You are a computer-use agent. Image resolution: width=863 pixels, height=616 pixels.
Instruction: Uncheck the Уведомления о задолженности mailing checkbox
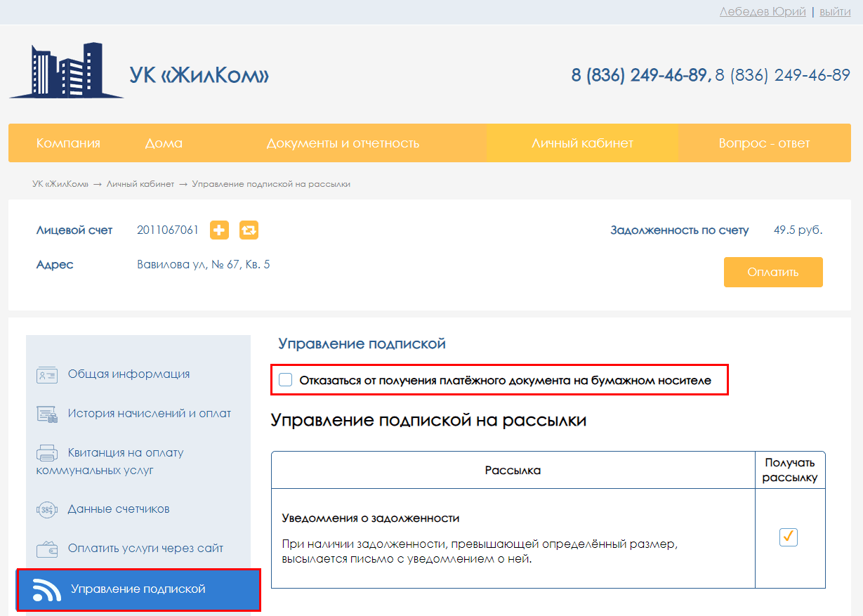tap(789, 537)
